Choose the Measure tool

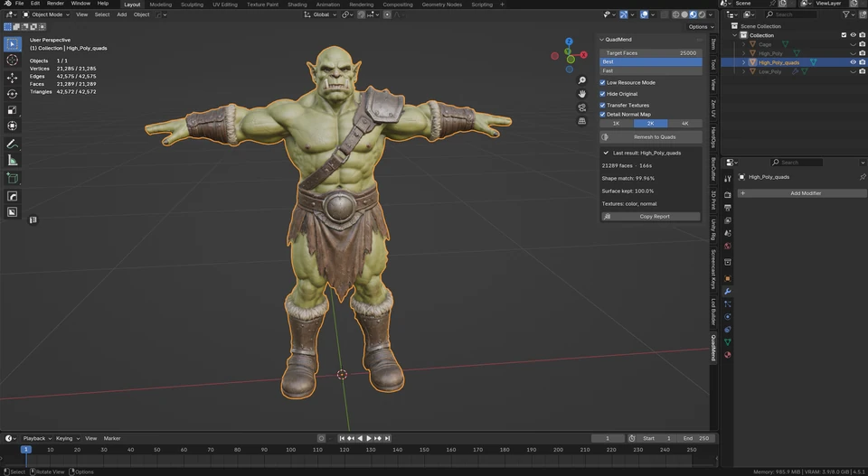pyautogui.click(x=12, y=161)
